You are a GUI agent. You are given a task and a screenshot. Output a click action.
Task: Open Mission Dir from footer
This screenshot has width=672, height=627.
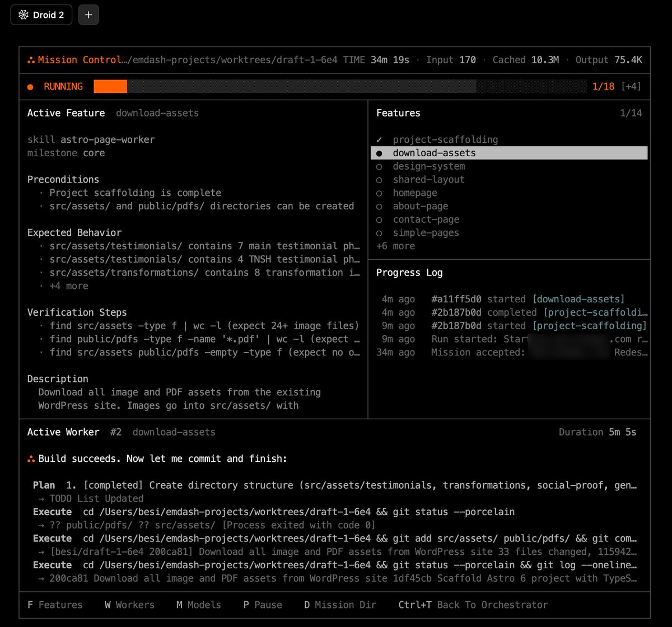(340, 605)
